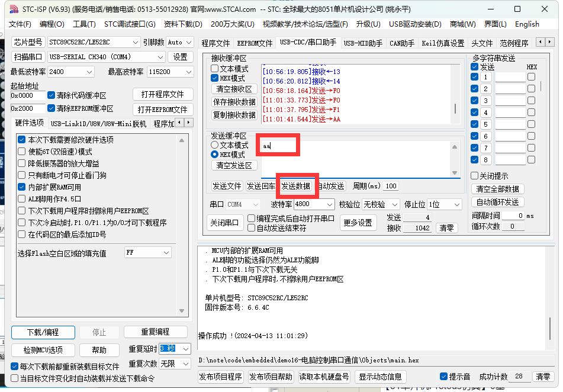The width and height of the screenshot is (563, 392).
Task: Toggle 本次下载需要修改硬件选项
Action: [x=22, y=140]
